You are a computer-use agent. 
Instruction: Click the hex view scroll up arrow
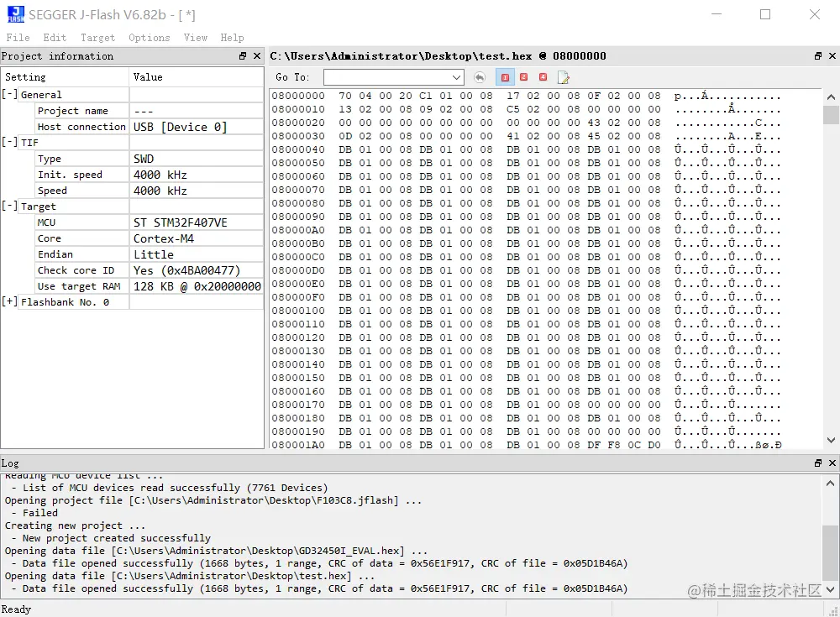[x=831, y=97]
